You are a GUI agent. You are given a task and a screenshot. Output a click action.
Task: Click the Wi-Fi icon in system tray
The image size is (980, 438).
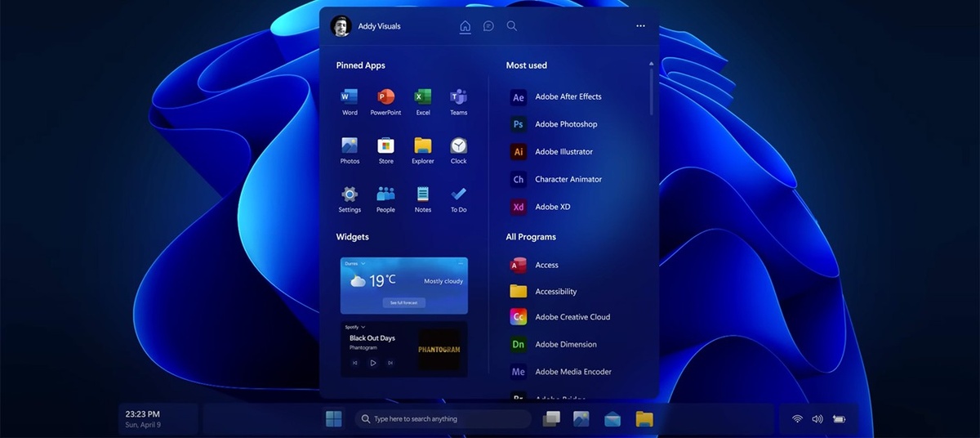tap(797, 419)
